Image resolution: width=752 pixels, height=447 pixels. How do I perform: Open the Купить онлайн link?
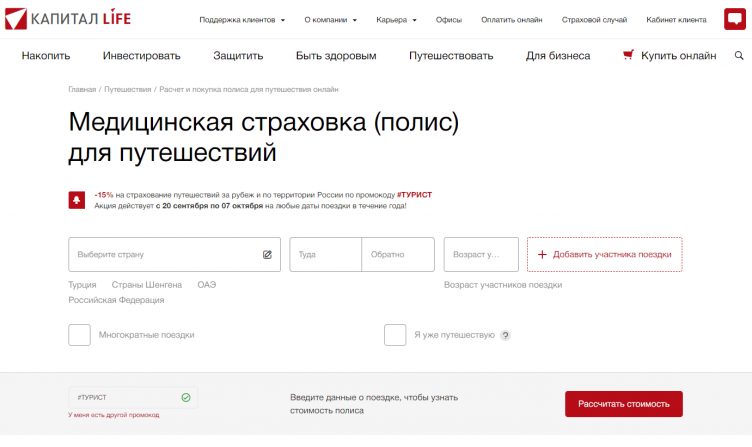click(679, 56)
